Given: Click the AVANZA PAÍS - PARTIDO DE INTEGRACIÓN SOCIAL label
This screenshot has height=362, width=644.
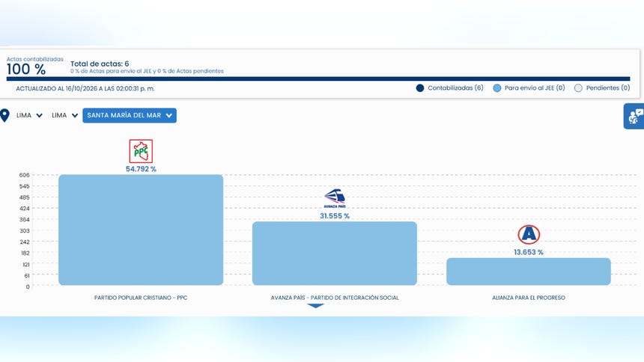Looking at the screenshot, I should click(335, 298).
